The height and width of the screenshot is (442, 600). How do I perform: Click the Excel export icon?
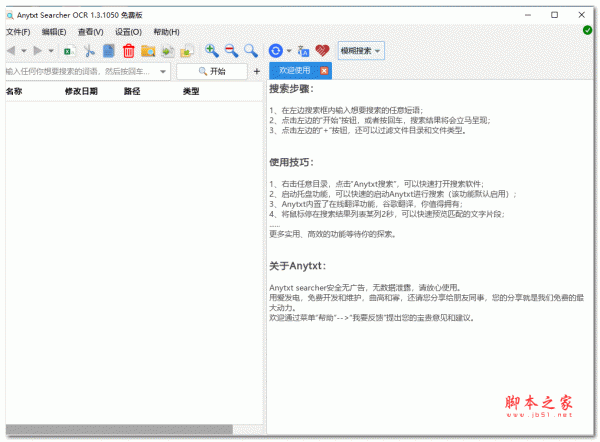click(69, 51)
